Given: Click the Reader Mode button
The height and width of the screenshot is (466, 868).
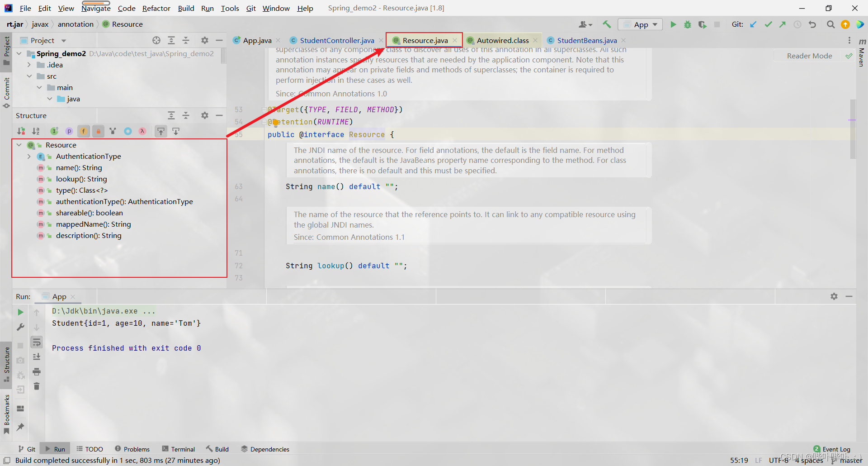Looking at the screenshot, I should (x=809, y=56).
